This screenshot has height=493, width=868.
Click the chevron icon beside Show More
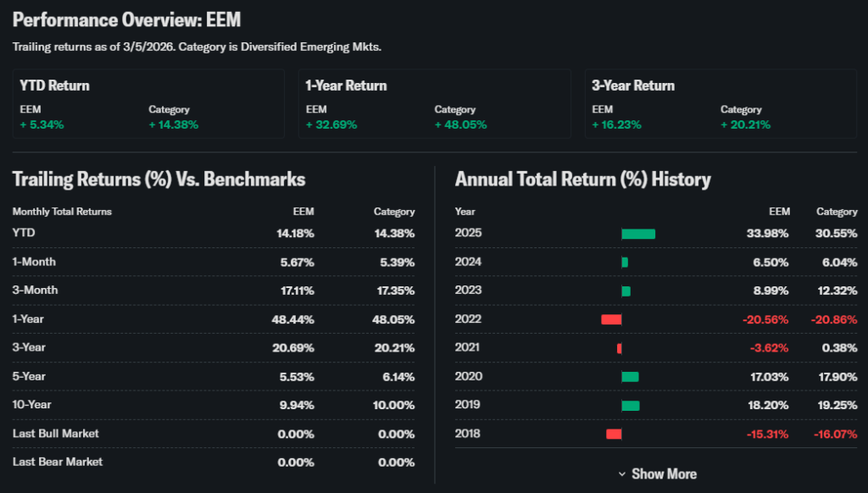[x=622, y=474]
